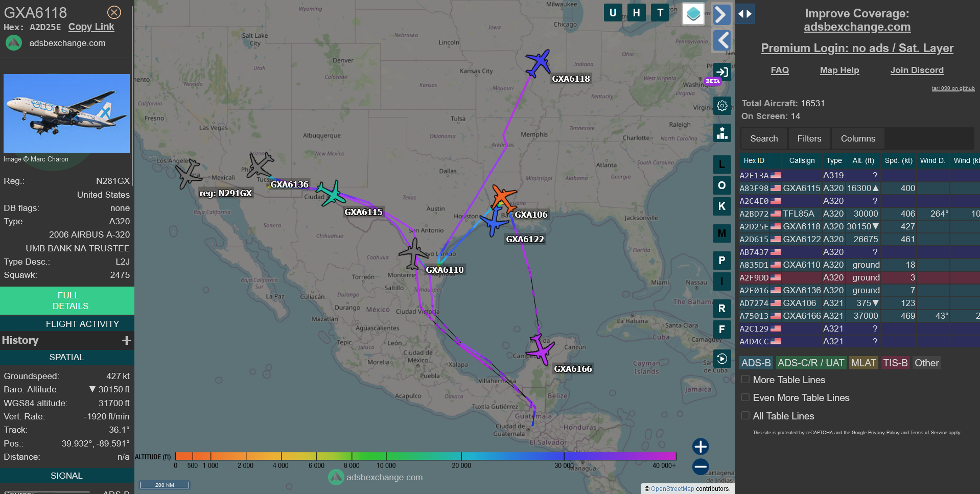Click the left chevron sidebar button
Image resolution: width=980 pixels, height=494 pixels.
pos(721,40)
